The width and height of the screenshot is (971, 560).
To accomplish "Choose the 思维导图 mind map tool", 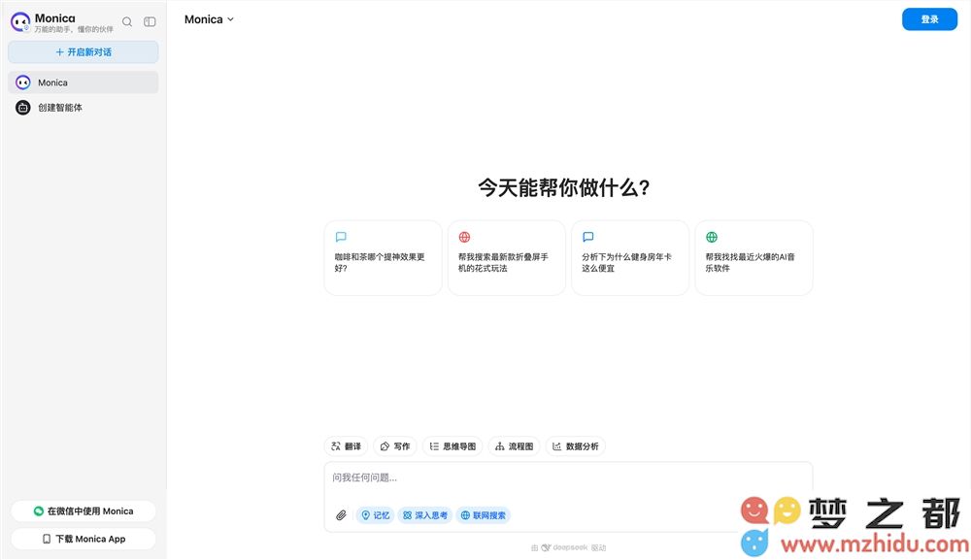I will [452, 446].
